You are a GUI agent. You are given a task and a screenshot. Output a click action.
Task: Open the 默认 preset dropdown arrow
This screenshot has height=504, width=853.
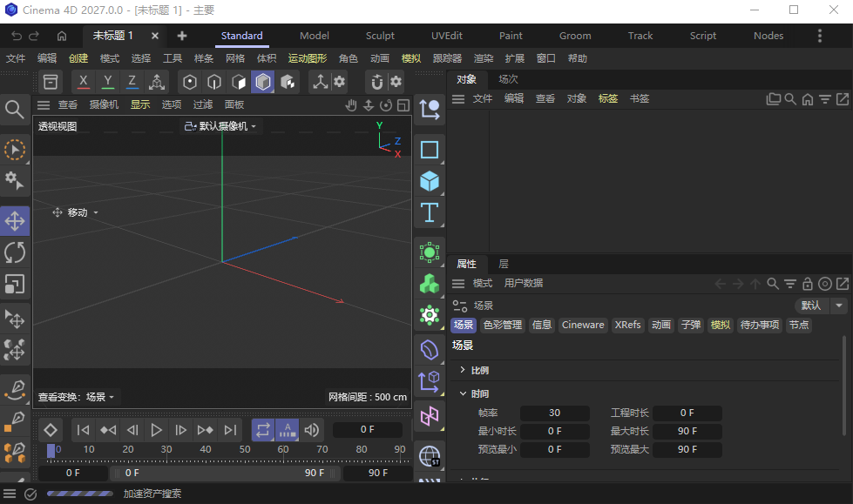point(839,306)
